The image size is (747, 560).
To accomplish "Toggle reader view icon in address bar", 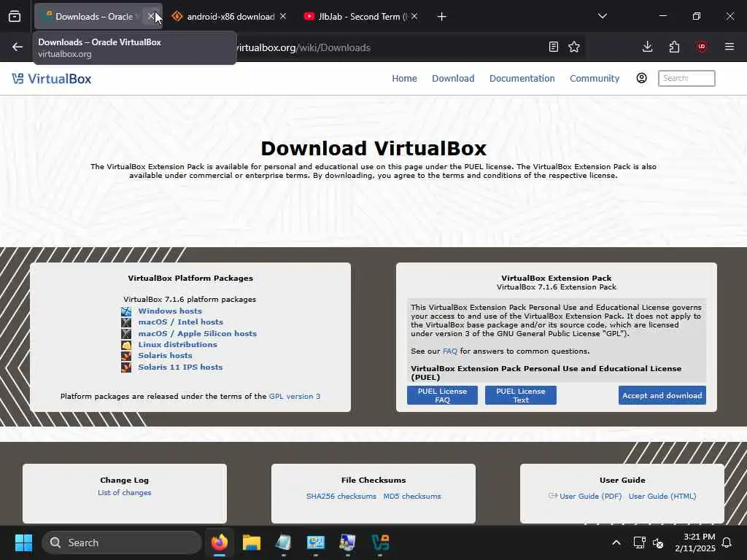I will coord(554,47).
